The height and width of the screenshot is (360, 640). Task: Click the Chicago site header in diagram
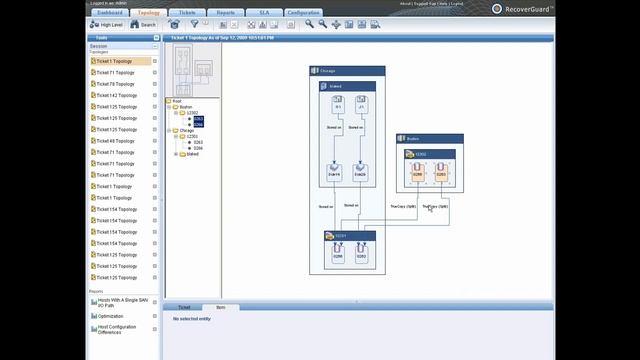pos(347,71)
